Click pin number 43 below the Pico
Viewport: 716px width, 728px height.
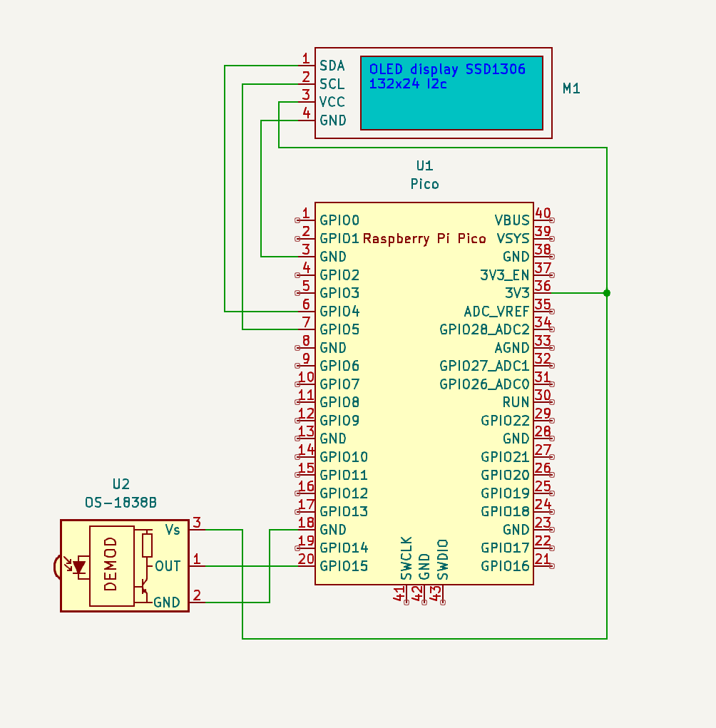point(436,593)
